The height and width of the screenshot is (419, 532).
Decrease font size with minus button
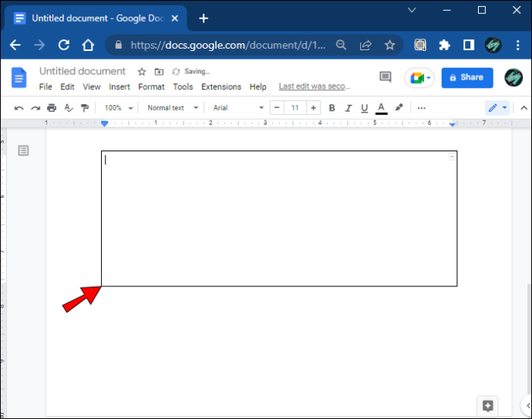click(x=277, y=108)
